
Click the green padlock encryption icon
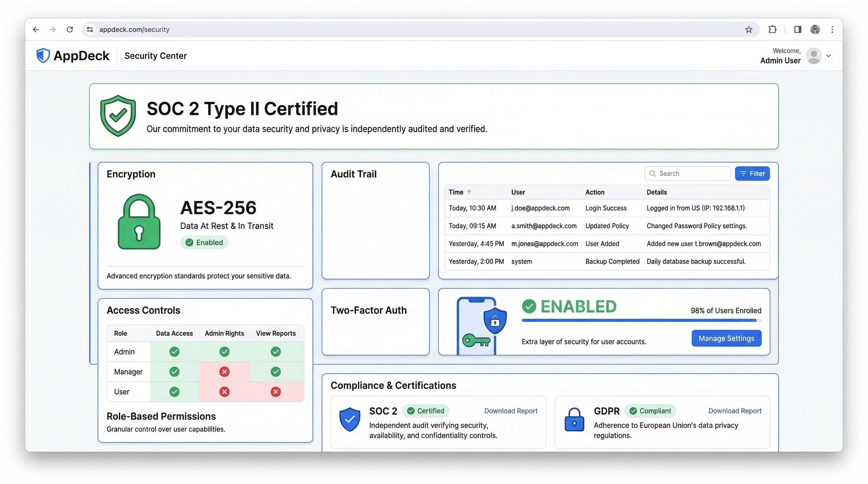(139, 222)
